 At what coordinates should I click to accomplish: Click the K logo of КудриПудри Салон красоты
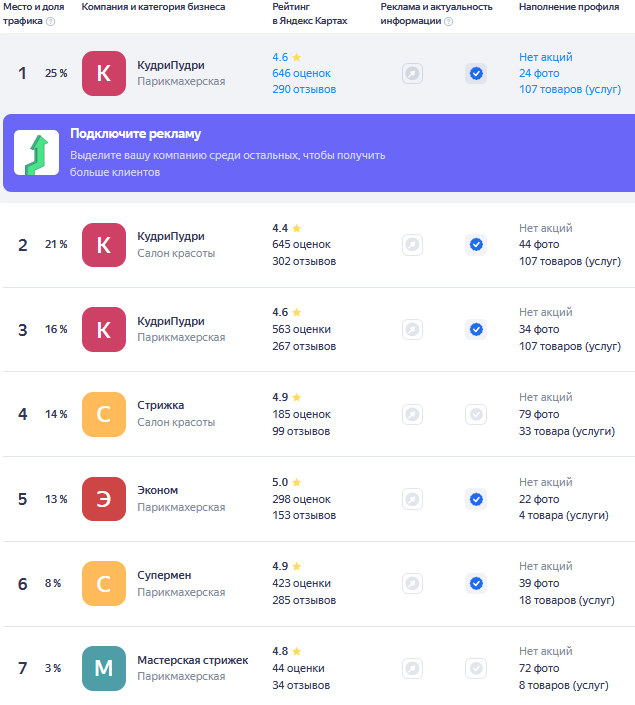pyautogui.click(x=104, y=245)
